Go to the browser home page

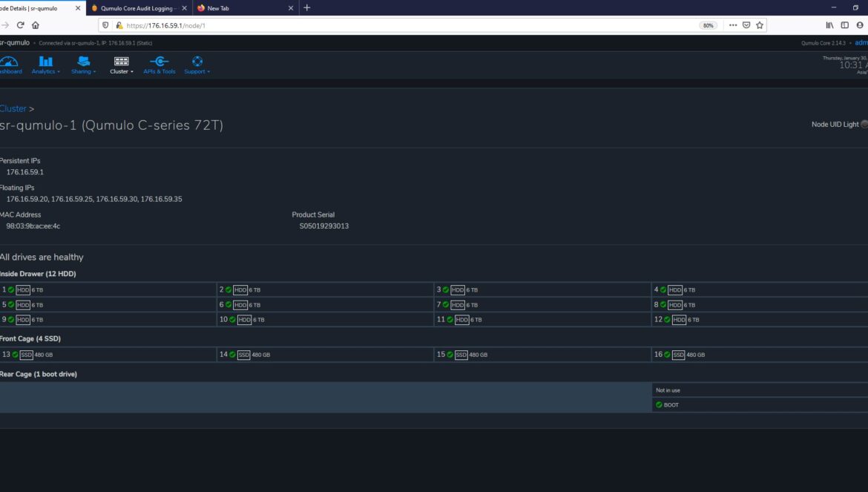36,25
